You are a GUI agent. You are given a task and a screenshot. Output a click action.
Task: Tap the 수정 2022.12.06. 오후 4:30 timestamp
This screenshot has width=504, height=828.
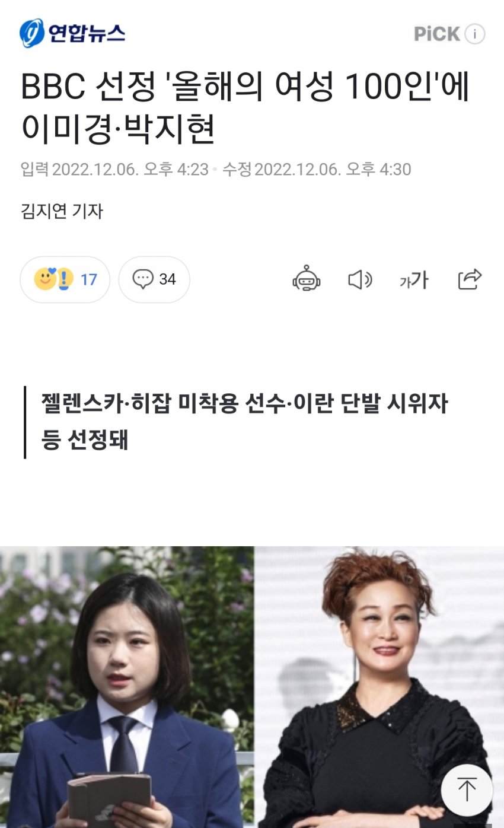click(x=317, y=170)
